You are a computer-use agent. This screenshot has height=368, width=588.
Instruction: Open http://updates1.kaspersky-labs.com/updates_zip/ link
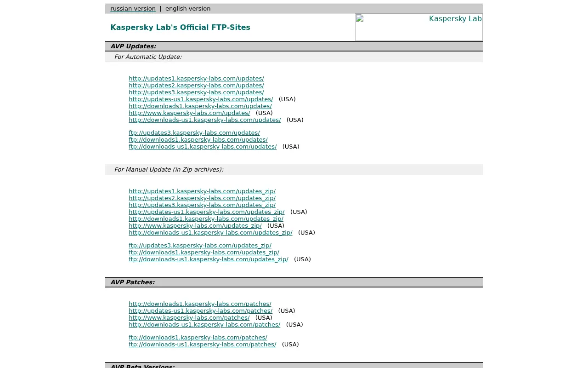(202, 191)
